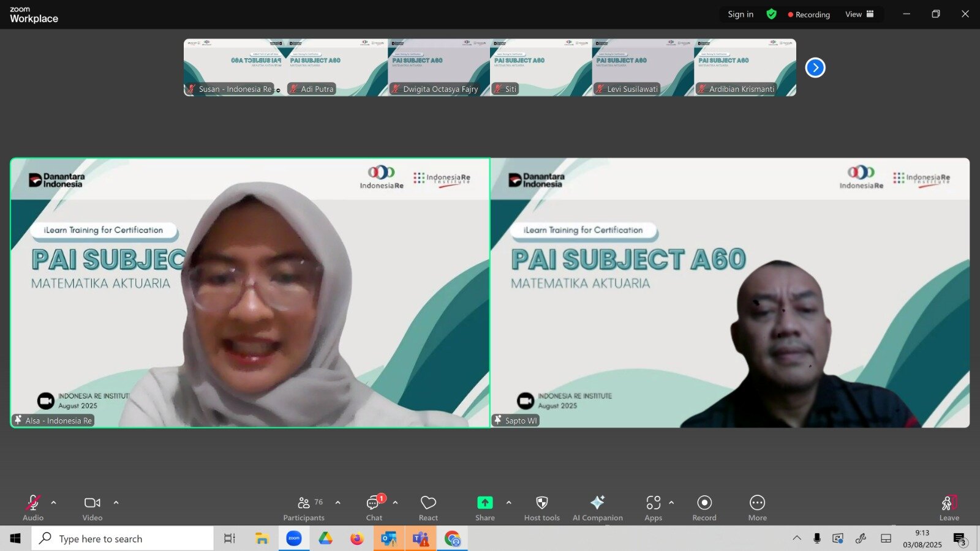Click the Record button in toolbar

tap(704, 508)
